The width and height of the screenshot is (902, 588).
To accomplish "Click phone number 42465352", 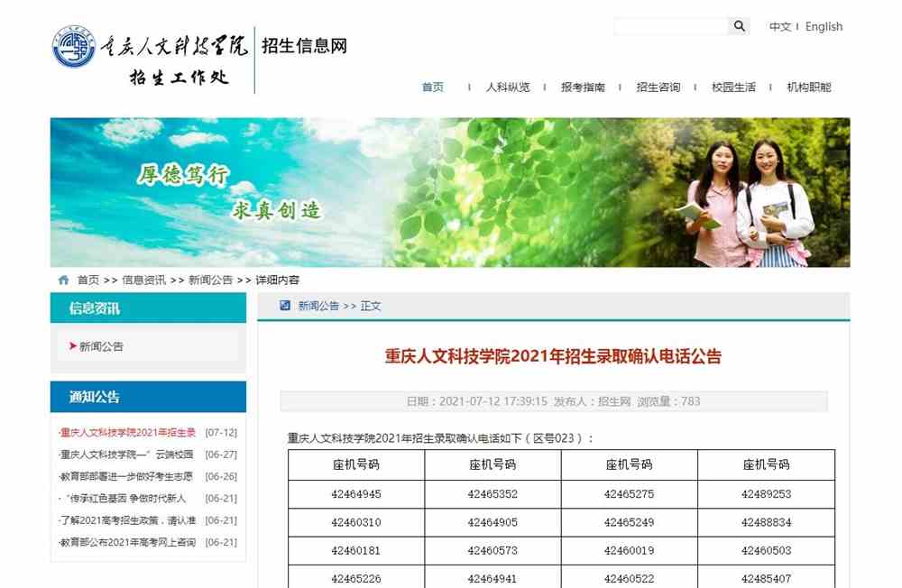I will click(492, 494).
